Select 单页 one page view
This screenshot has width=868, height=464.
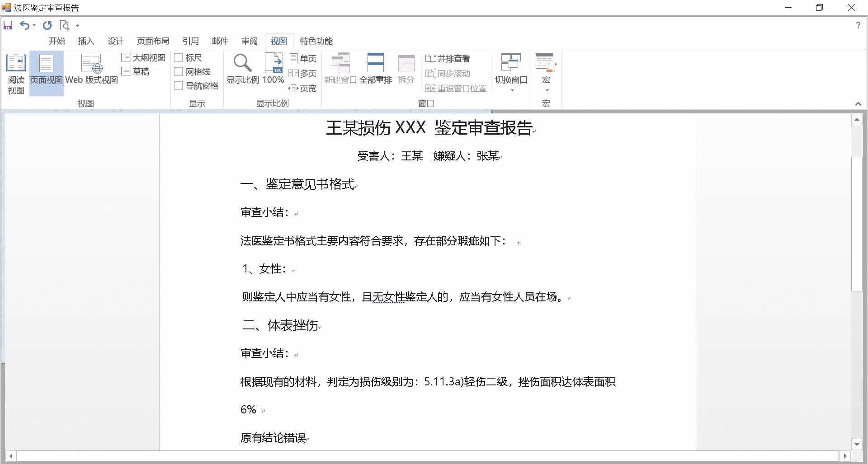click(302, 58)
